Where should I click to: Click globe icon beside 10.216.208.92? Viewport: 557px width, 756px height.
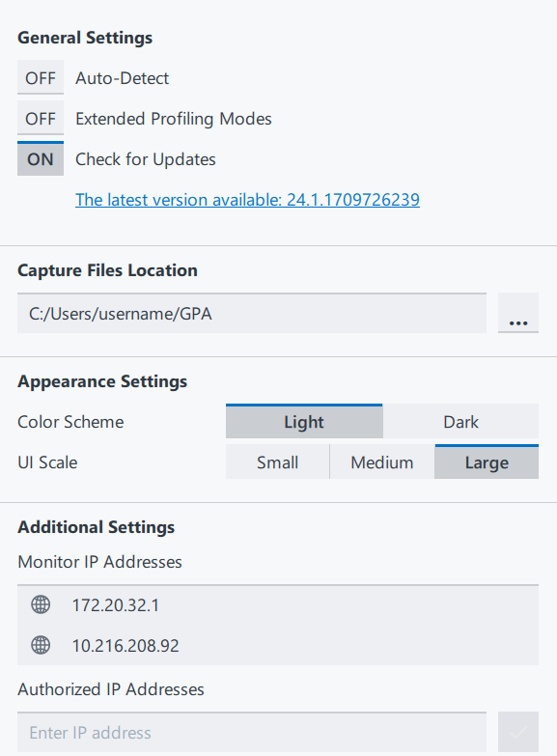tap(41, 645)
